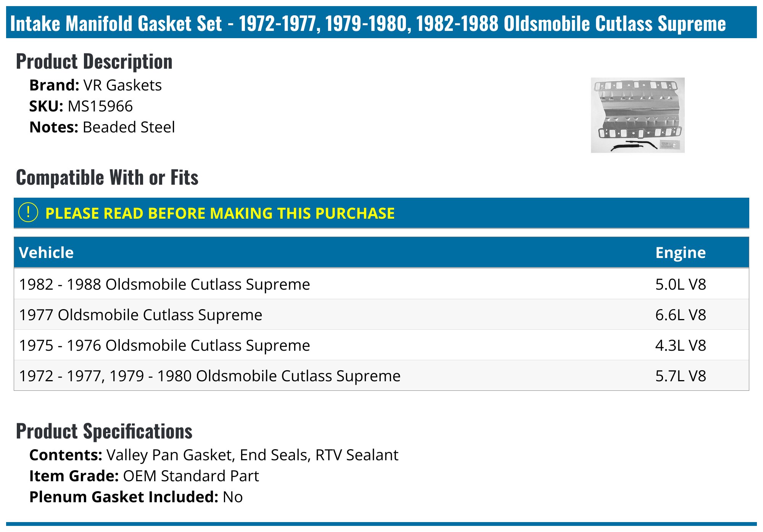Open the gasket set product thumbnail
The image size is (763, 532).
click(x=637, y=115)
